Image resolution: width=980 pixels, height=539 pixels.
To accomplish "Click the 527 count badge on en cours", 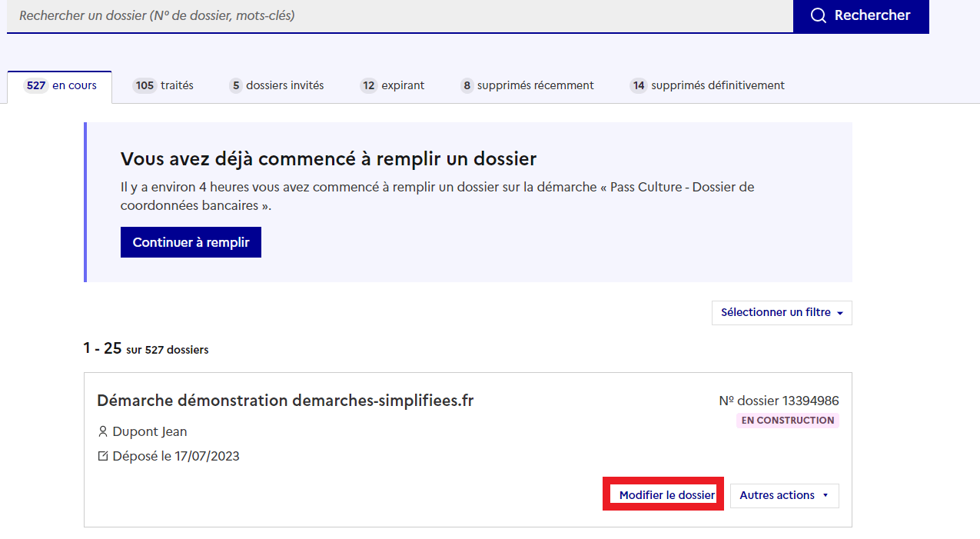I will (36, 85).
